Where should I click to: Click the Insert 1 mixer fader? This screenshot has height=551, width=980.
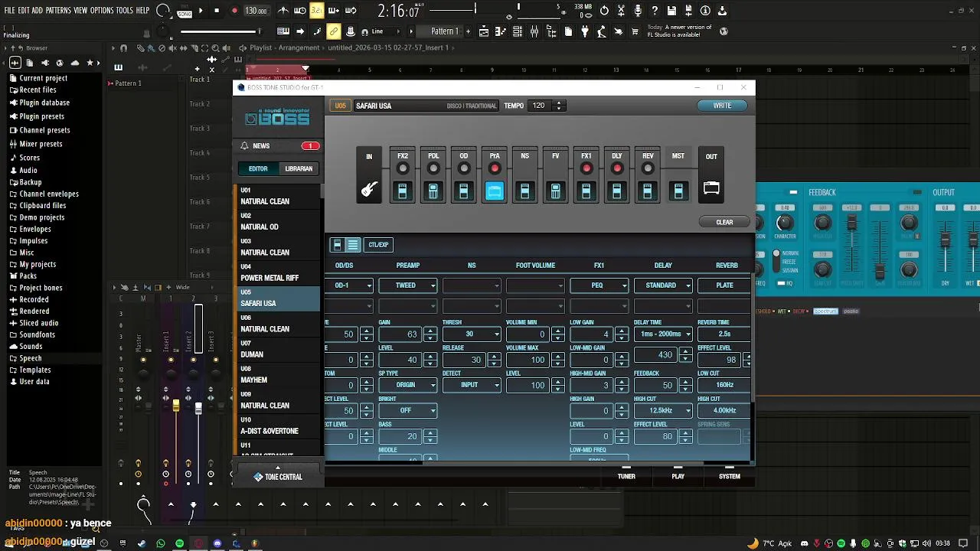pyautogui.click(x=176, y=406)
